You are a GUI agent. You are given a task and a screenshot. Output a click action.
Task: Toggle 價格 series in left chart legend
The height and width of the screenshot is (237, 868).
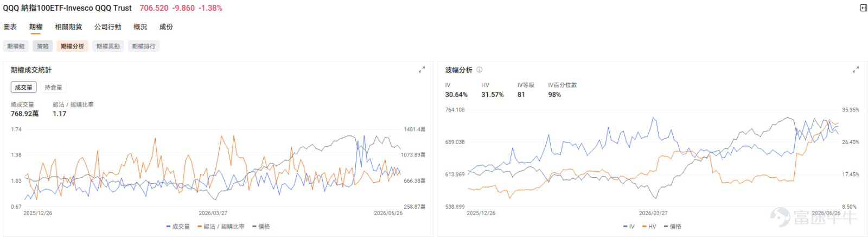click(x=261, y=227)
